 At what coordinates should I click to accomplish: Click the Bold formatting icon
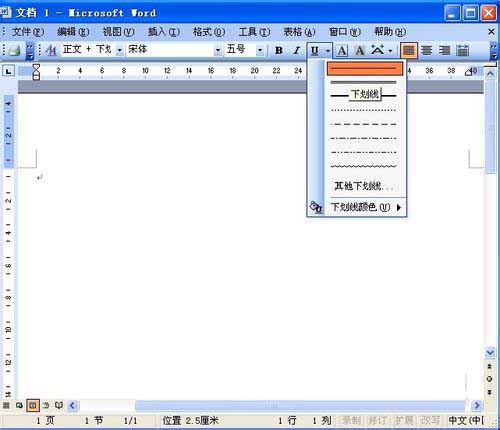coord(279,50)
